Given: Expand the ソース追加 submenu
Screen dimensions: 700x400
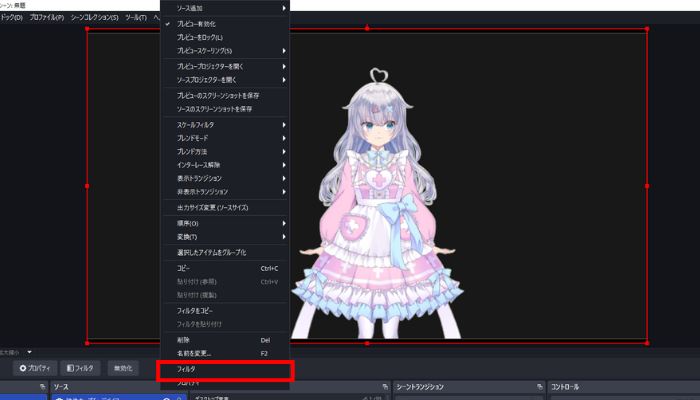Looking at the screenshot, I should (225, 8).
